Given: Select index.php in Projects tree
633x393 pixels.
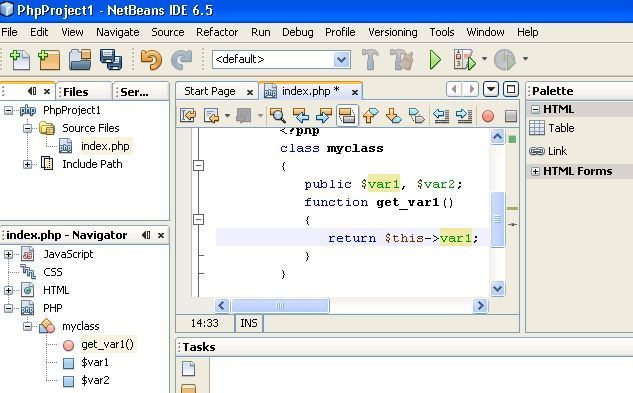Looking at the screenshot, I should click(105, 146).
